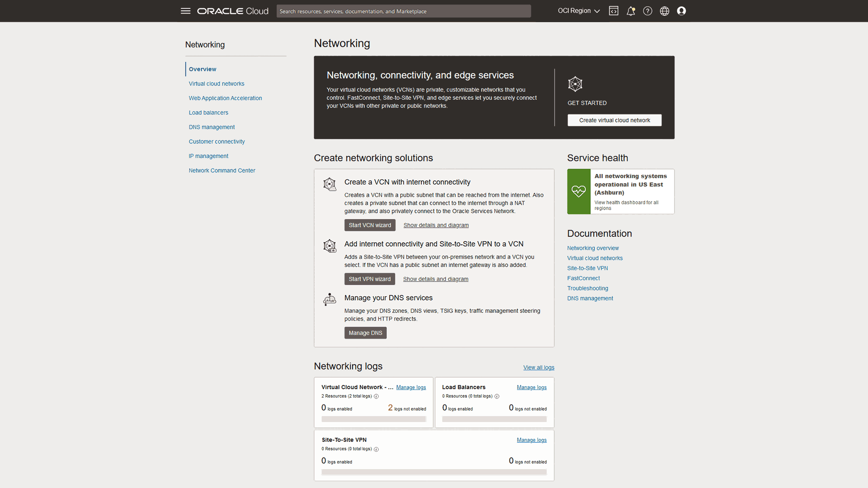Open Show details and diagram for VPN wizard
This screenshot has width=868, height=488.
click(x=435, y=279)
